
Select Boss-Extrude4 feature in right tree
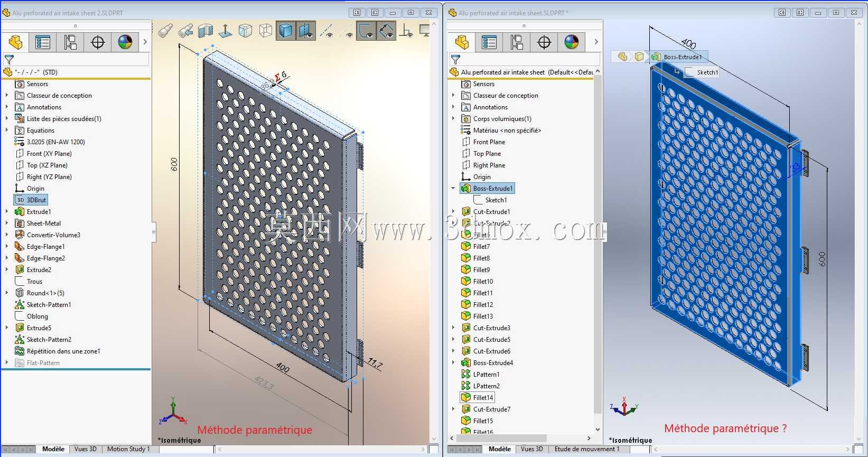(487, 363)
